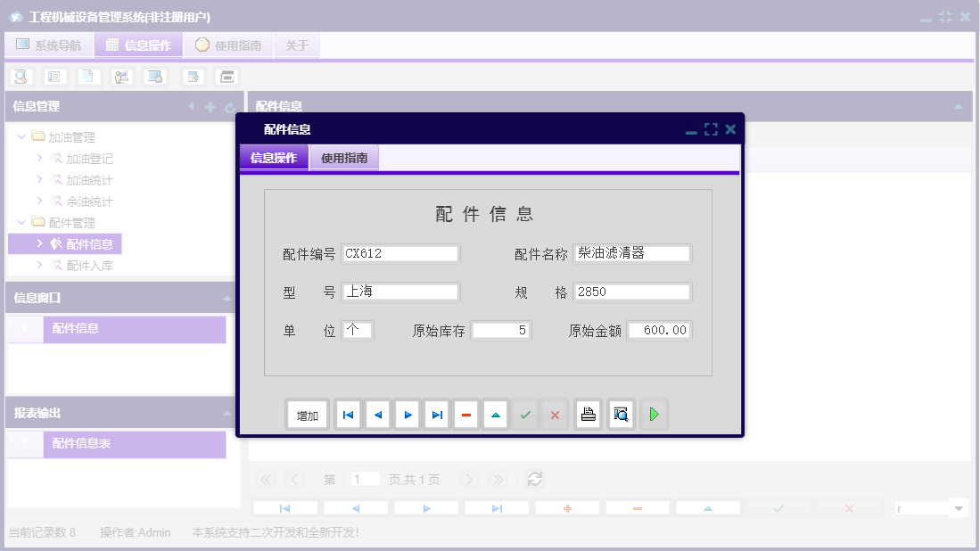Jump to the first record in 配件信息 dialog

tap(348, 414)
